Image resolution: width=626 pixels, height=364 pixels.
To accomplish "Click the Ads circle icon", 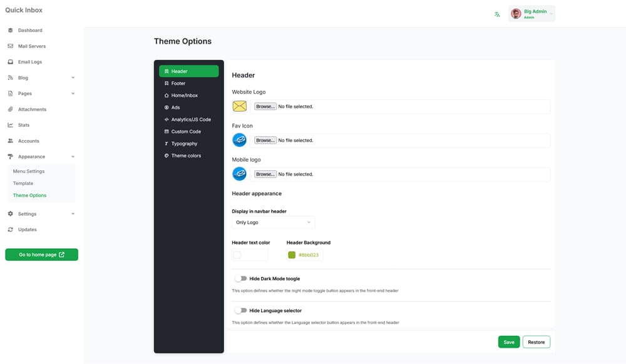I will coord(167,108).
